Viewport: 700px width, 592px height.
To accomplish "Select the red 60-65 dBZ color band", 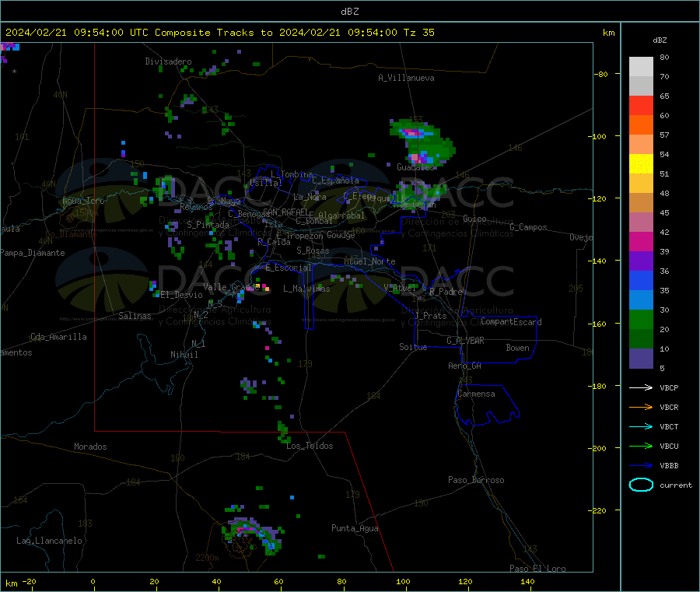I will (641, 105).
